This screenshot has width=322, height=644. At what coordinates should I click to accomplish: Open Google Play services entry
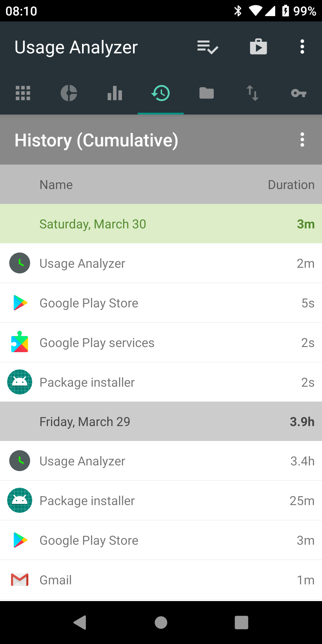pyautogui.click(x=161, y=343)
